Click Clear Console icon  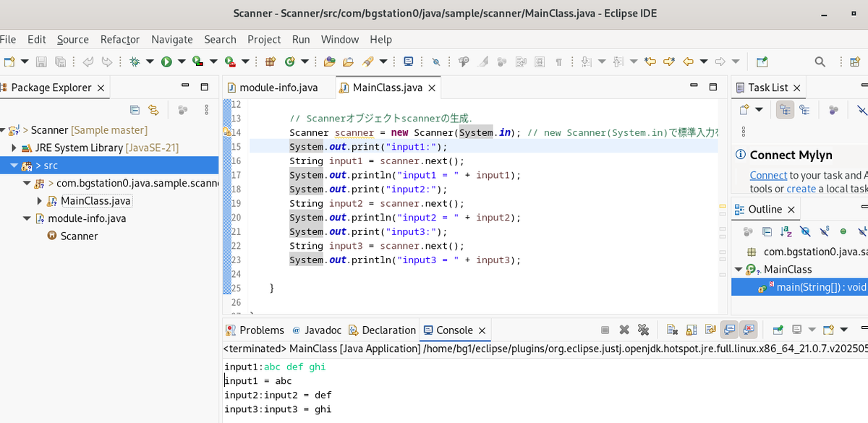click(673, 330)
